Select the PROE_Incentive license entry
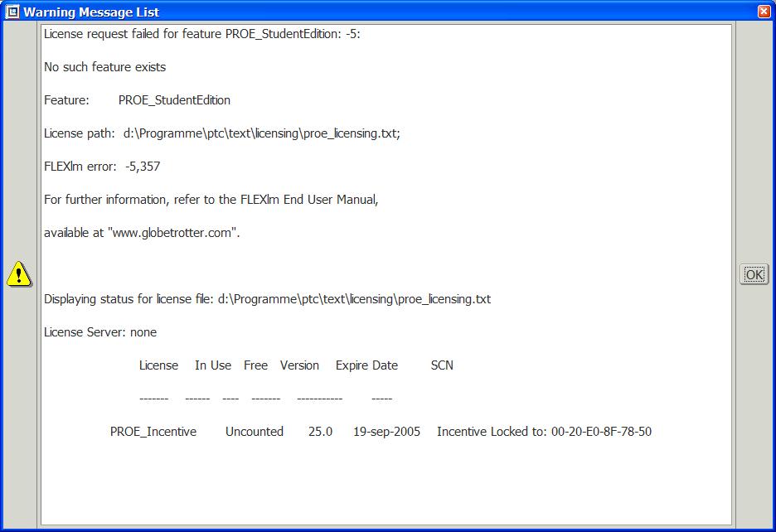776x532 pixels. click(x=153, y=432)
